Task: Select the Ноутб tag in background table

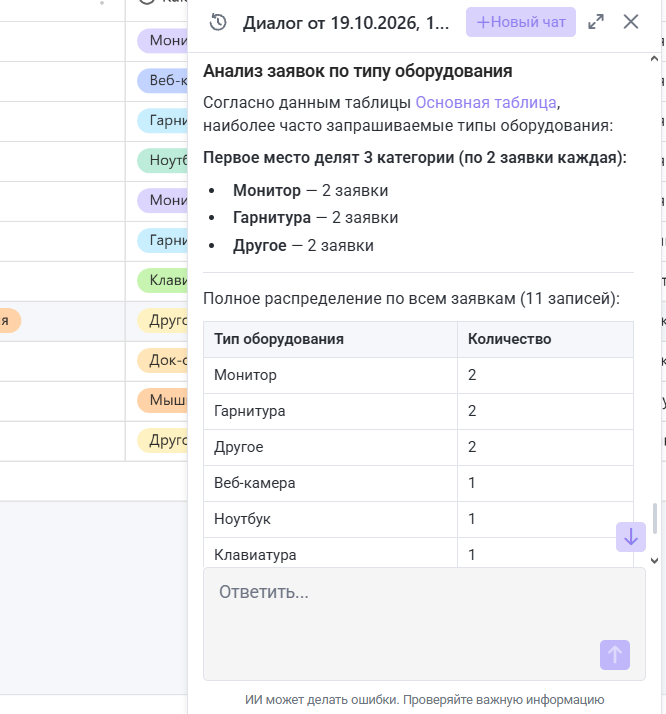Action: pos(163,160)
